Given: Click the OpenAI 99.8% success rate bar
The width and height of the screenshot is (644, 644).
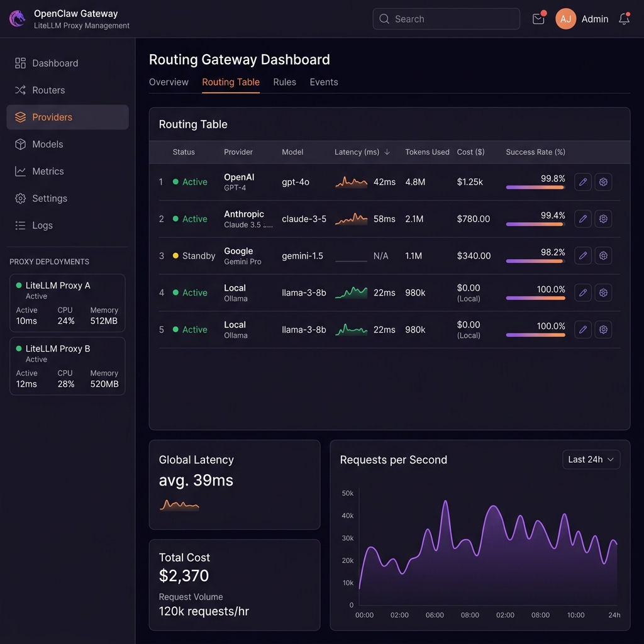Looking at the screenshot, I should [x=535, y=187].
